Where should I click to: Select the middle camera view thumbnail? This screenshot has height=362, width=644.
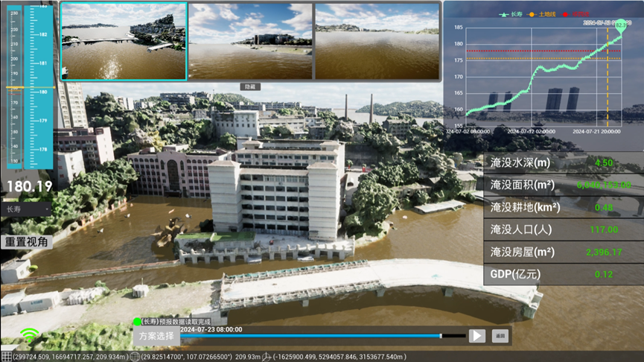pos(250,40)
